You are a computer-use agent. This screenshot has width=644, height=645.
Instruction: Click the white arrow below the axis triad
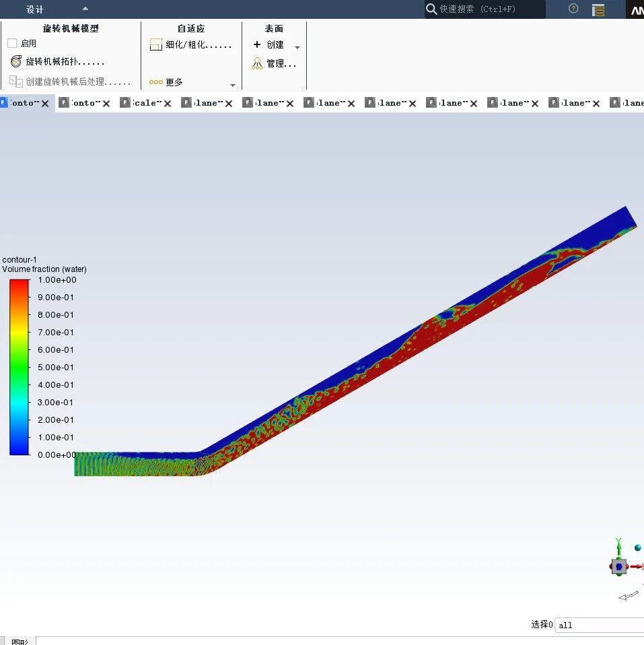coord(628,596)
